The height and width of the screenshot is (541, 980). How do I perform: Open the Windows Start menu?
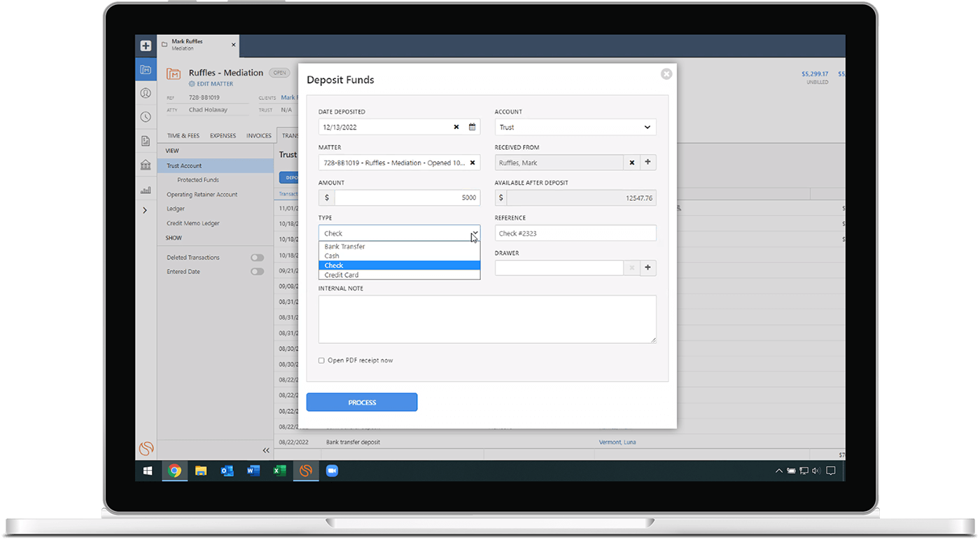click(148, 471)
